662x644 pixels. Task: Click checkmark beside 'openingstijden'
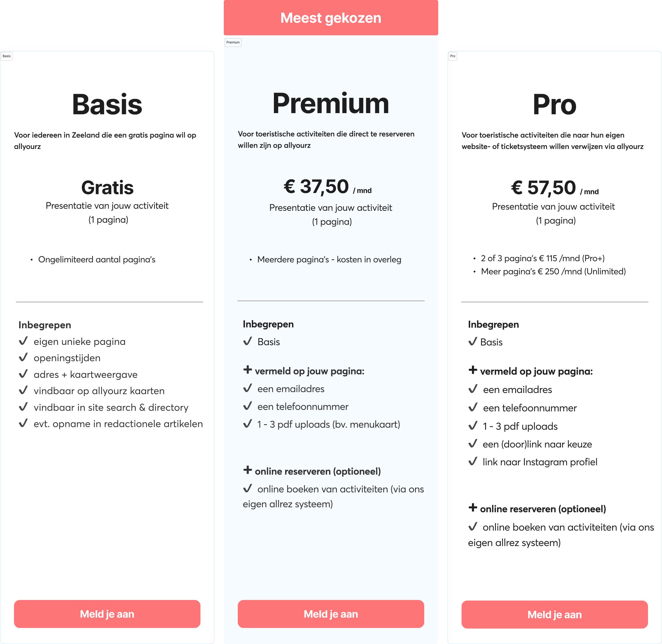(23, 357)
